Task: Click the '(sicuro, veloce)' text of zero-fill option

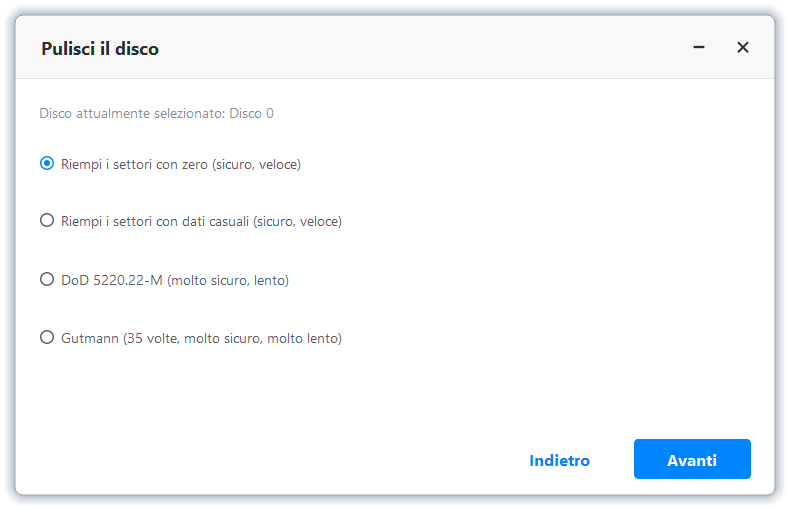Action: [256, 164]
